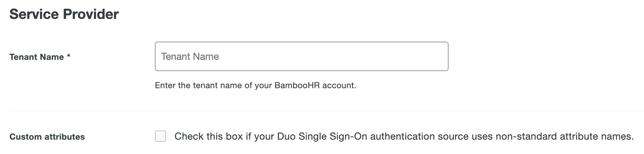This screenshot has width=644, height=154.
Task: Enable the Custom attributes checkbox
Action: (x=160, y=136)
